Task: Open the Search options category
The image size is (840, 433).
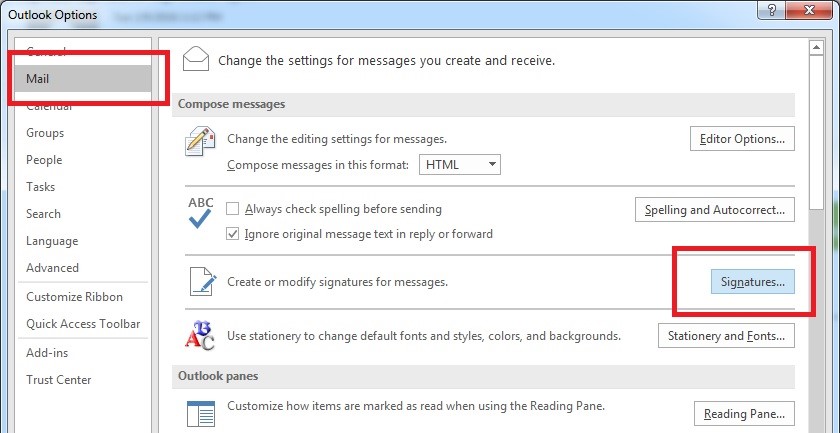Action: (43, 214)
